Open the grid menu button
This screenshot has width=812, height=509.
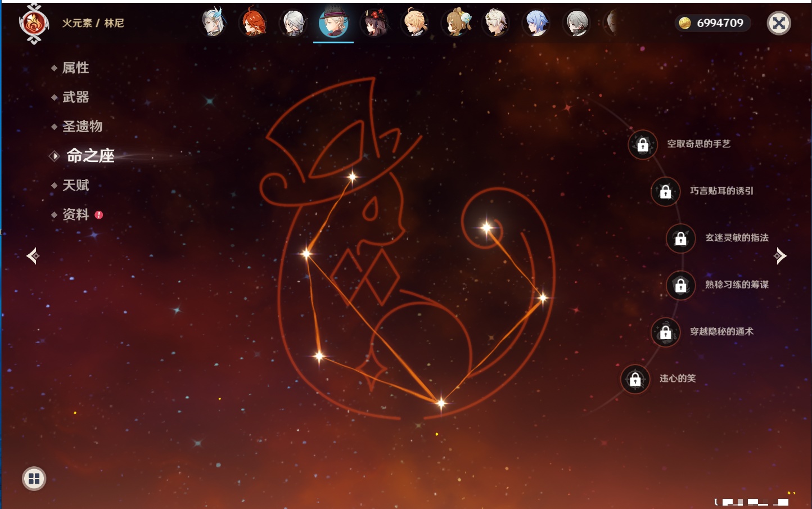[x=34, y=479]
